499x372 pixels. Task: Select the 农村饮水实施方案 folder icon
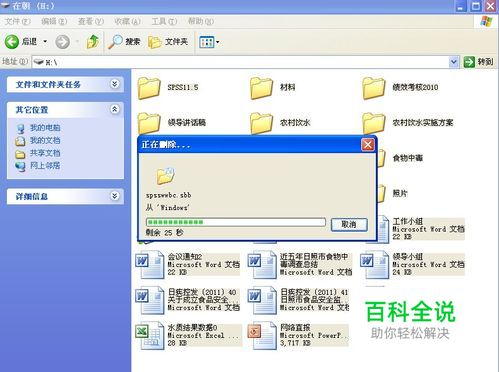[x=373, y=123]
